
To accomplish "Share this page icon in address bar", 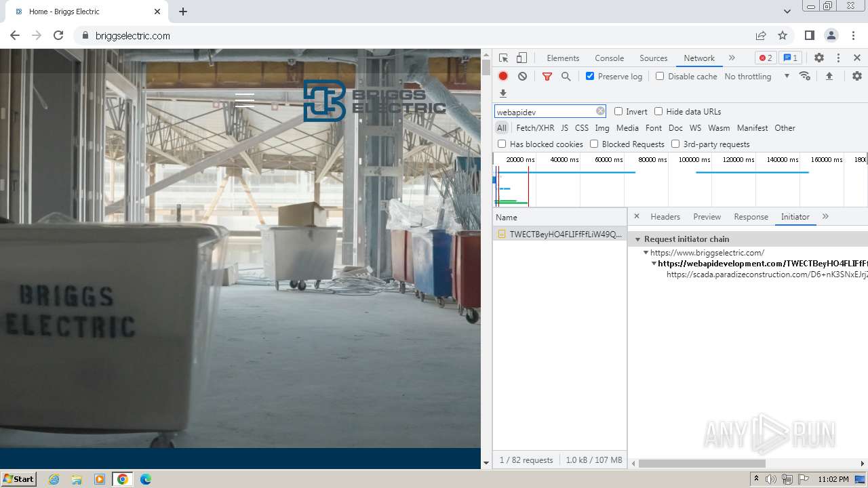I will pyautogui.click(x=761, y=35).
